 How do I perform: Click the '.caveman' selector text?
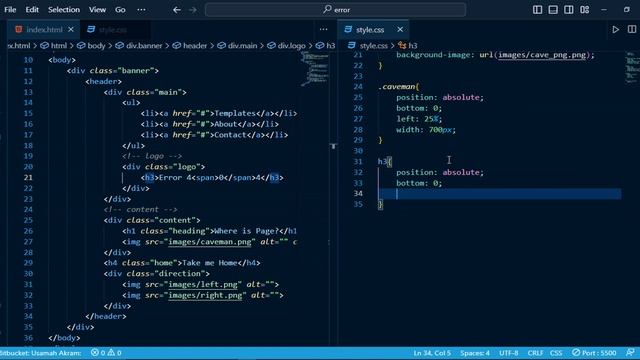398,87
